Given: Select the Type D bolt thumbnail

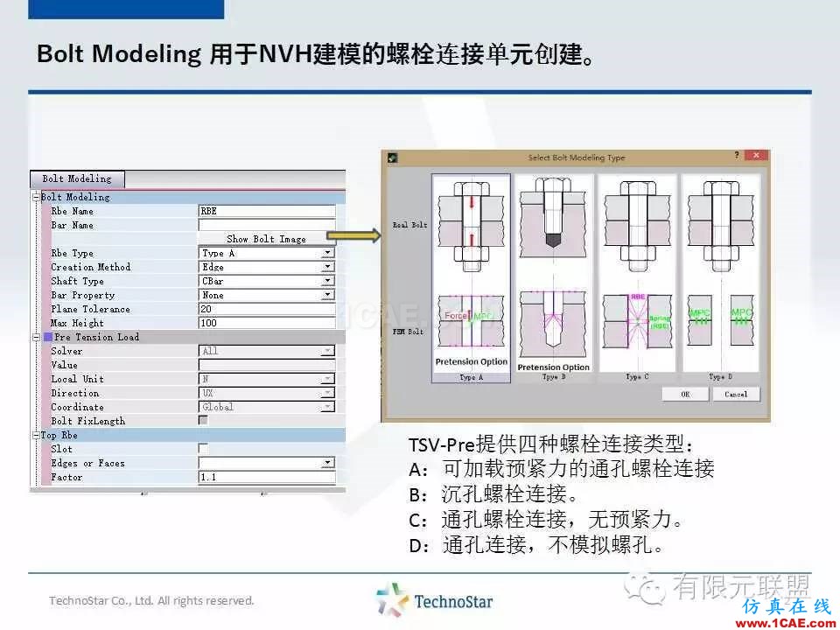Looking at the screenshot, I should point(720,278).
